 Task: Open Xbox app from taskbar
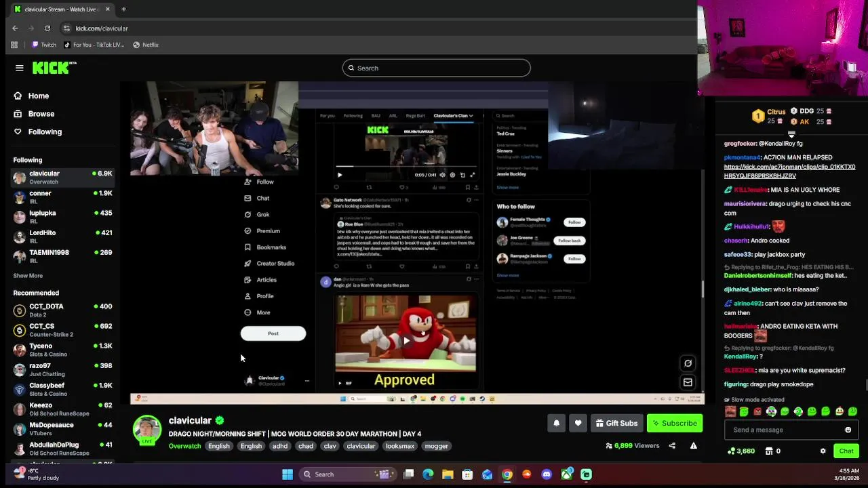pos(566,474)
